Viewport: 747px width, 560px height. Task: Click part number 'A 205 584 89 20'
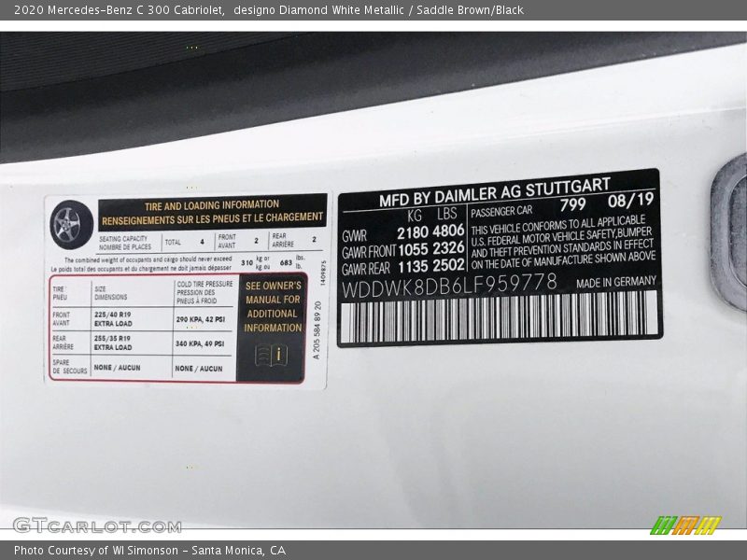[317, 330]
